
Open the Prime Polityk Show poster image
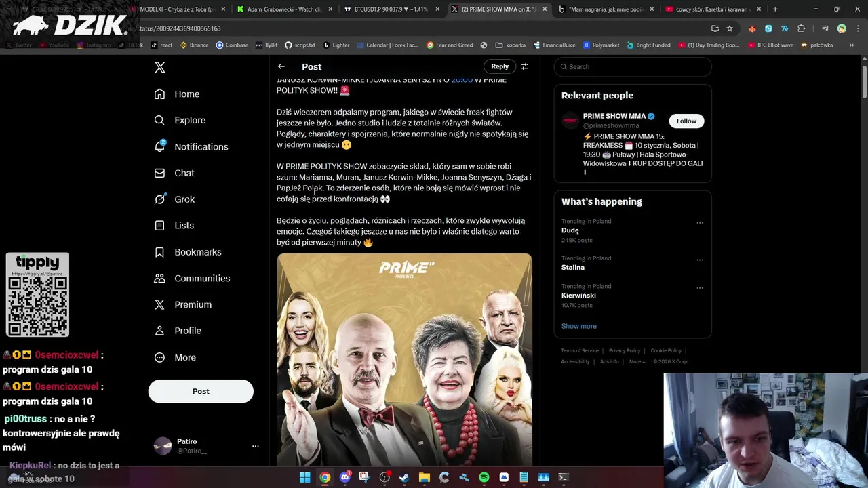[x=404, y=359]
